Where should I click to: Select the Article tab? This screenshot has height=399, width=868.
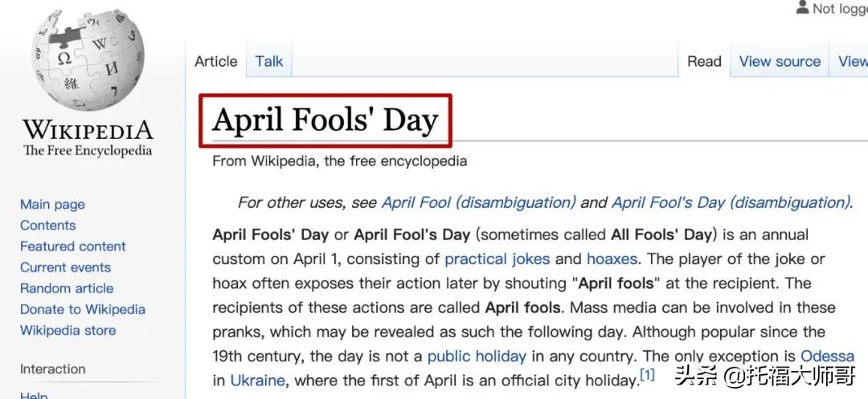216,61
